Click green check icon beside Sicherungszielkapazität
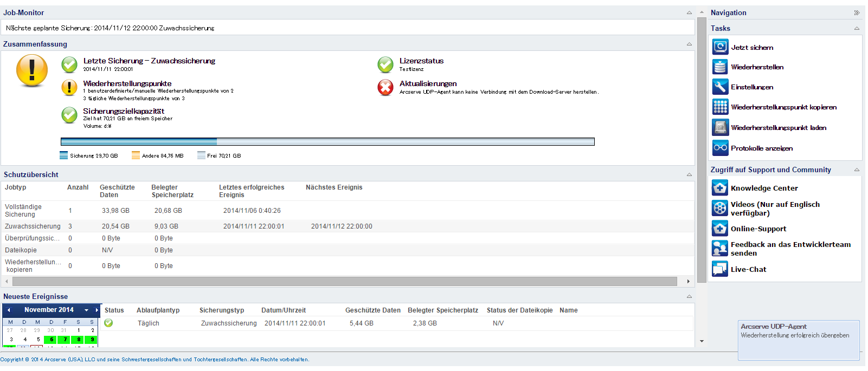The height and width of the screenshot is (371, 868). (69, 115)
